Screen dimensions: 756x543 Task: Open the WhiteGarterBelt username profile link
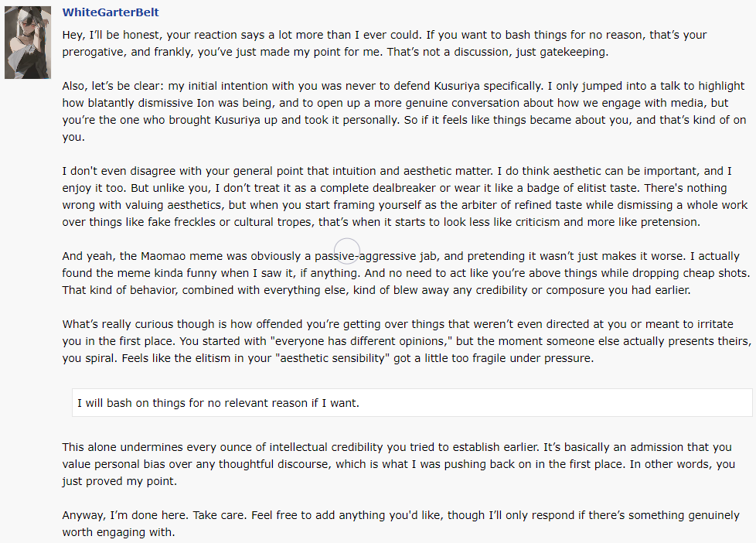click(111, 13)
